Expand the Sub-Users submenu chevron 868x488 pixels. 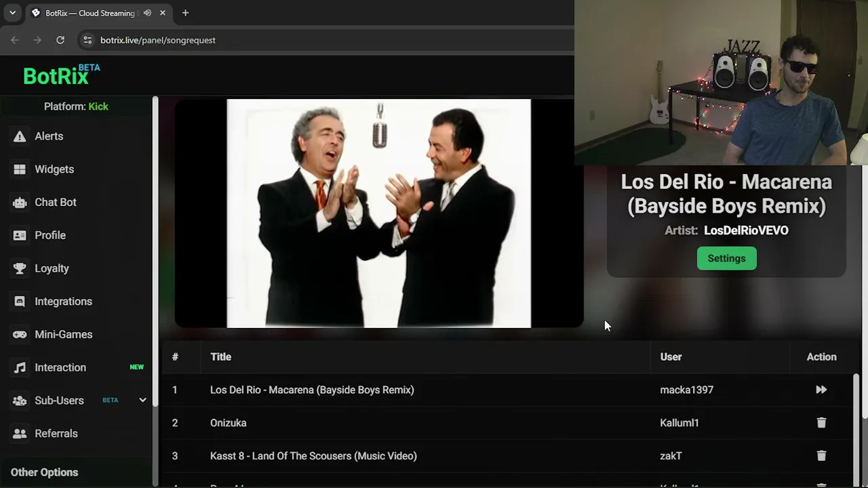coord(142,401)
